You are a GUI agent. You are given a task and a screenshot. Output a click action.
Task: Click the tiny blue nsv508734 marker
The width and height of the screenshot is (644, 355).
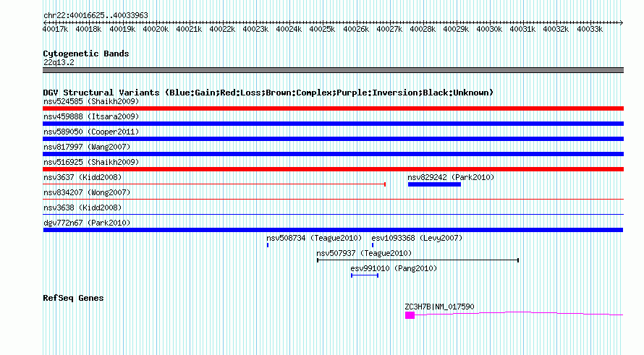(x=268, y=245)
